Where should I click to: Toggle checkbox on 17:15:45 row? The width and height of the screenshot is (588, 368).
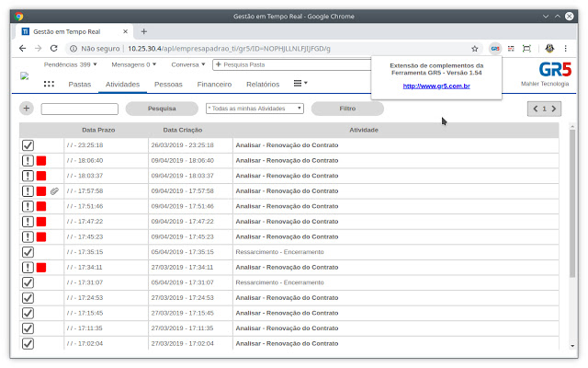pyautogui.click(x=28, y=313)
